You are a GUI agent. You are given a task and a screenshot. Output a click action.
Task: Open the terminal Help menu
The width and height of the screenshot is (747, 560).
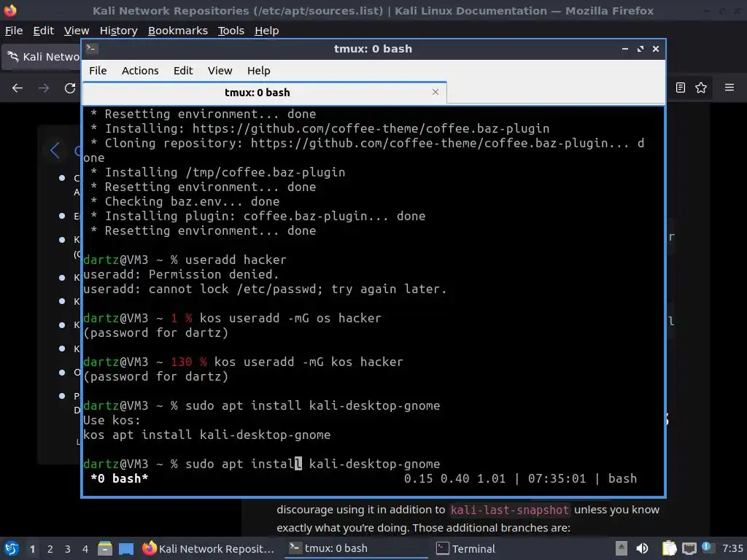click(259, 71)
